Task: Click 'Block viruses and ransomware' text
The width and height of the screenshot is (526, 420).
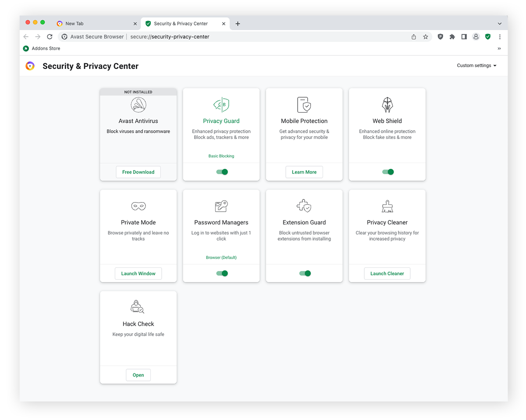Action: 138,132
